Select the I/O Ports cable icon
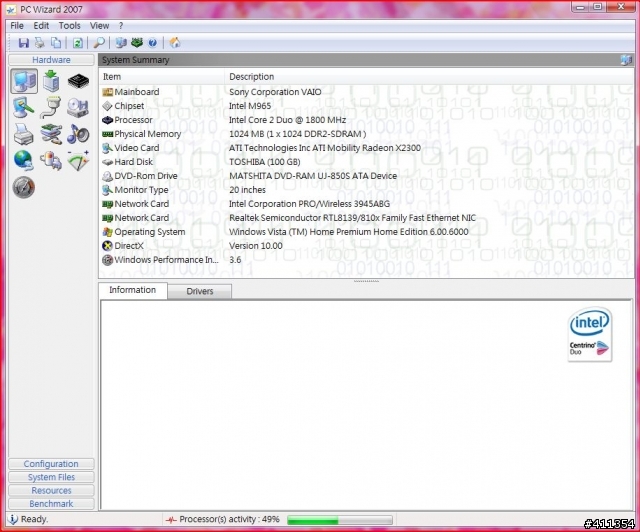This screenshot has width=640, height=532. point(51,108)
